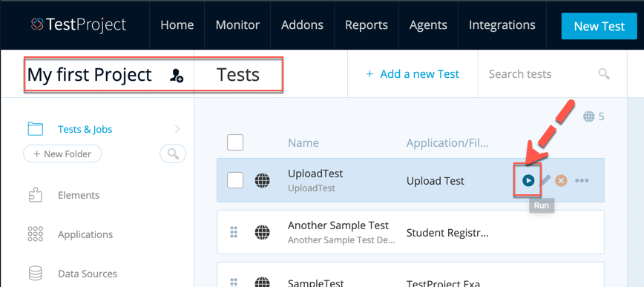Click the globe icon of Another Sample Test
This screenshot has height=287, width=644.
pos(263,232)
